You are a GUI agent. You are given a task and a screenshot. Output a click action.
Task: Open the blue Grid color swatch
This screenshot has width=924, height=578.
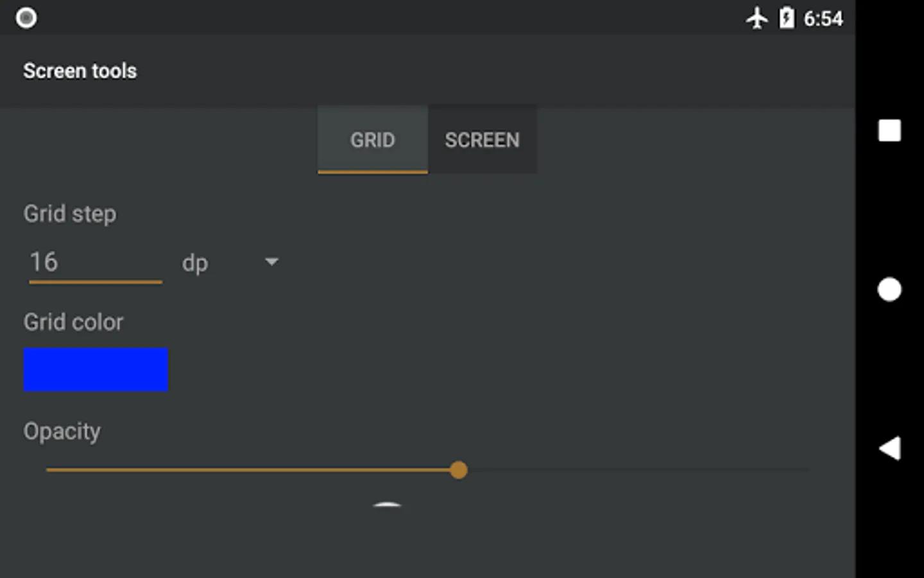coord(96,369)
